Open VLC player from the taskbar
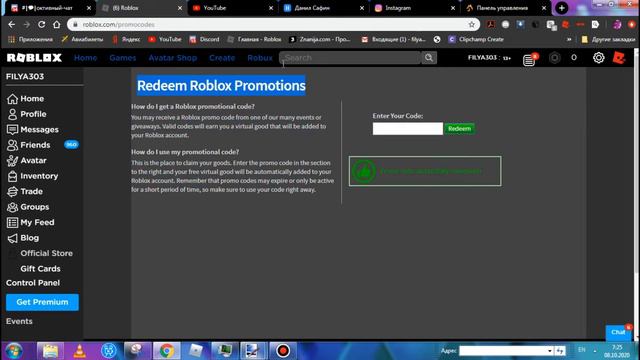 (80, 351)
